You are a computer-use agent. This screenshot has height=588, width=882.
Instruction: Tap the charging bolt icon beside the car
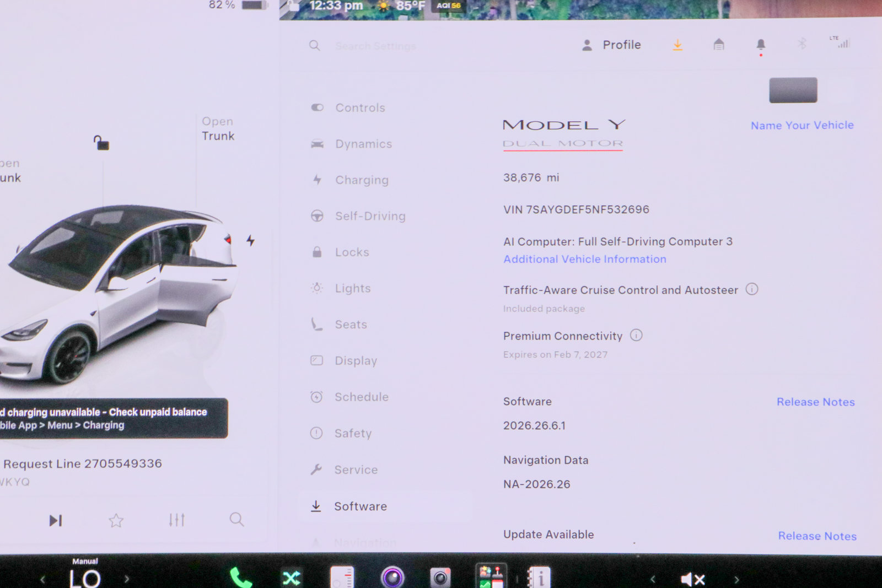(x=251, y=240)
